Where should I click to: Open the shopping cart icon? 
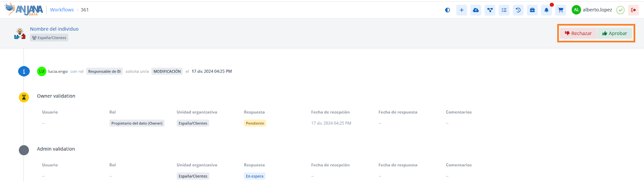(560, 10)
